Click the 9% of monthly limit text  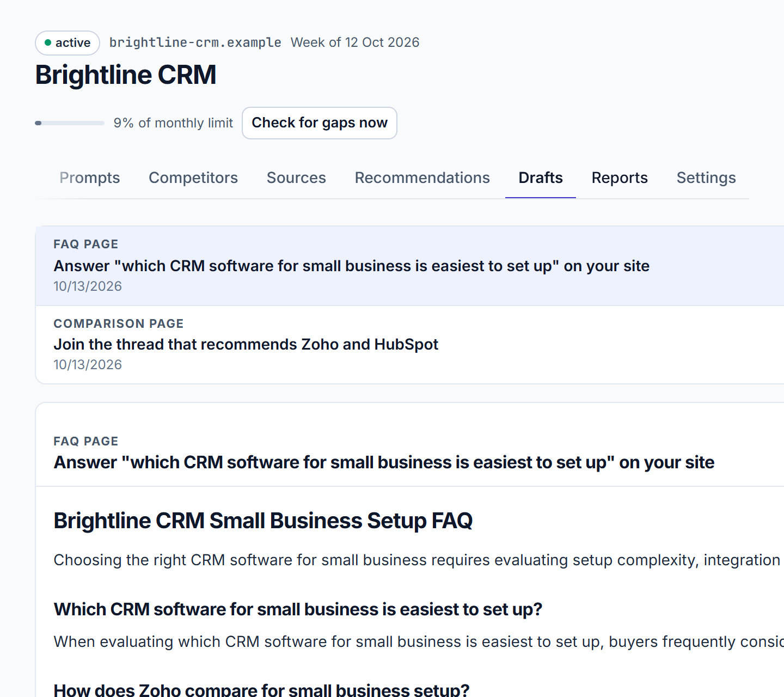pos(173,123)
